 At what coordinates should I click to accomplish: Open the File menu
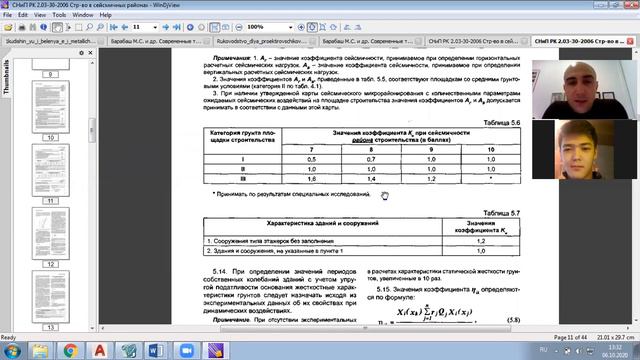[7, 15]
